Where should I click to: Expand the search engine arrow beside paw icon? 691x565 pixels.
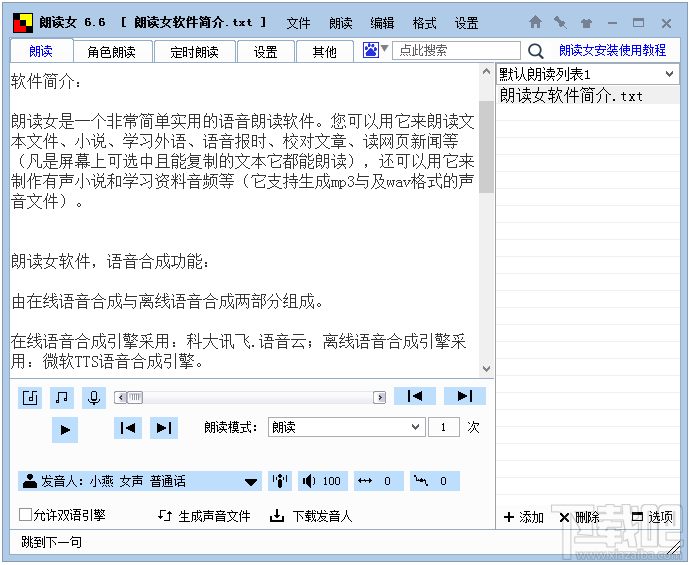pyautogui.click(x=384, y=48)
